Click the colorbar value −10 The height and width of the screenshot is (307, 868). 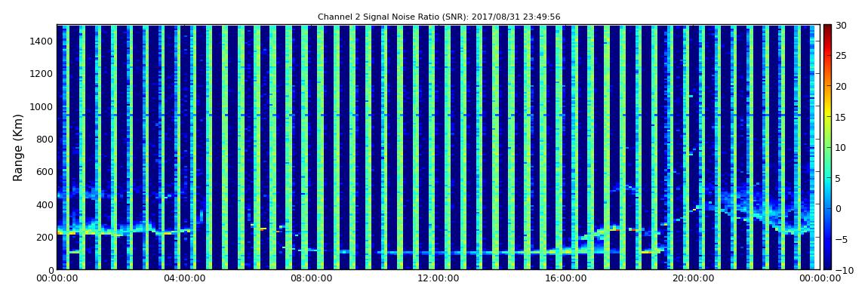843,270
